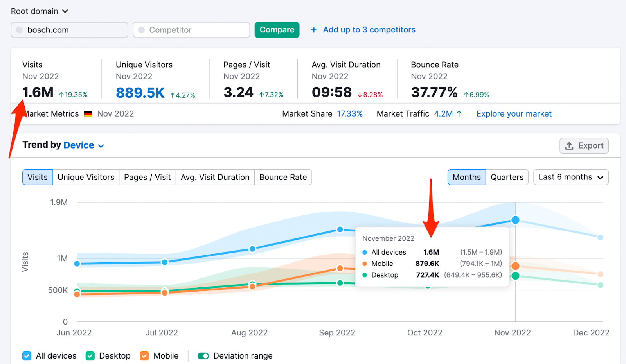Click the Visits 1.6M metric value
626x364 pixels.
coord(38,93)
